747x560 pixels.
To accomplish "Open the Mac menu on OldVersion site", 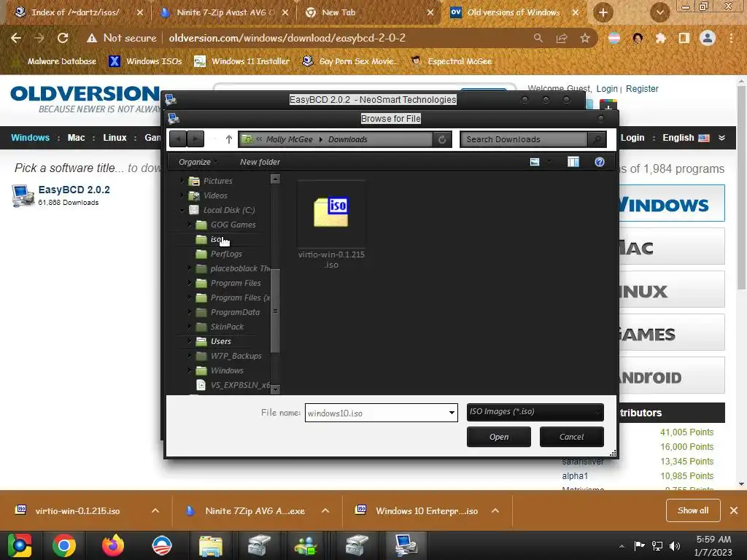I will (76, 138).
